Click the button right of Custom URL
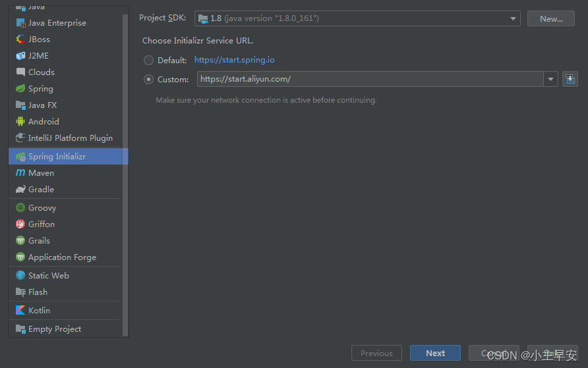 click(570, 79)
